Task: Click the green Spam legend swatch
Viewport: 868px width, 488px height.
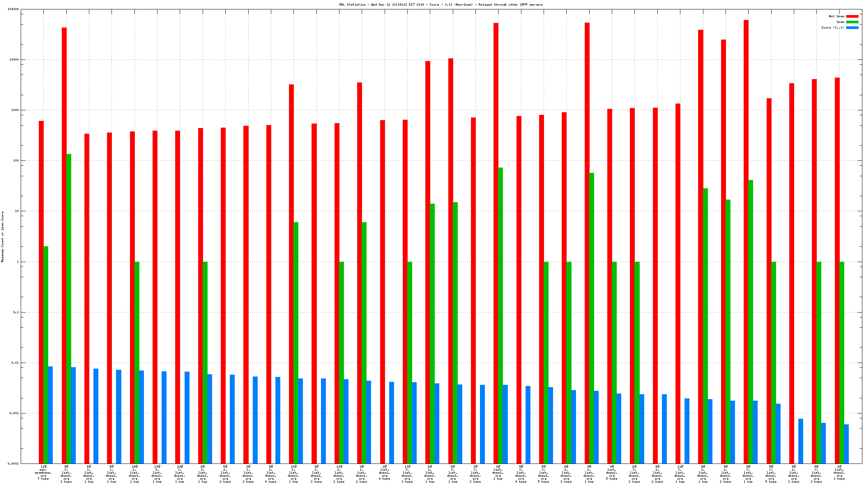Action: (852, 22)
